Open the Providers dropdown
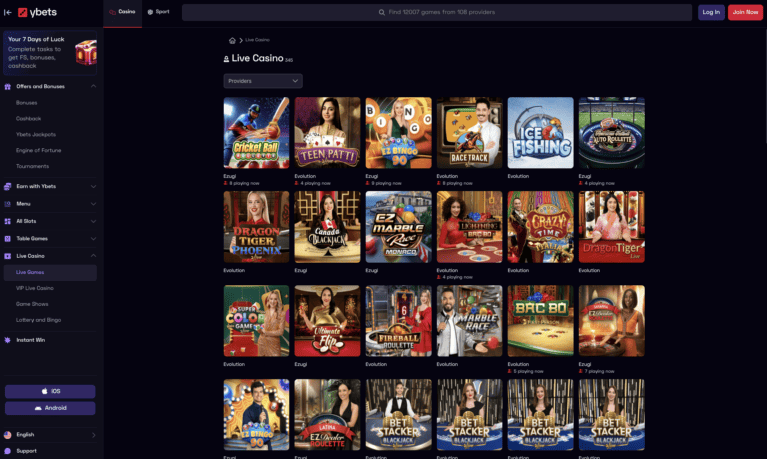This screenshot has width=767, height=459. pyautogui.click(x=263, y=81)
